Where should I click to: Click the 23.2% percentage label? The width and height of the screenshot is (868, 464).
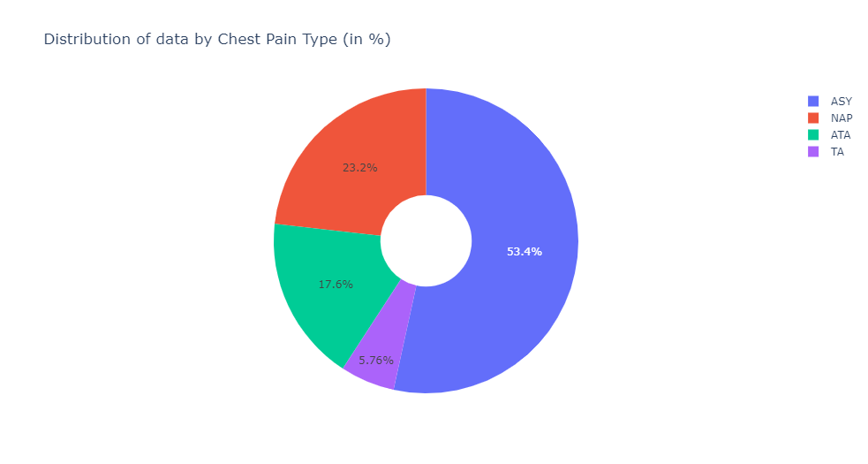[360, 167]
